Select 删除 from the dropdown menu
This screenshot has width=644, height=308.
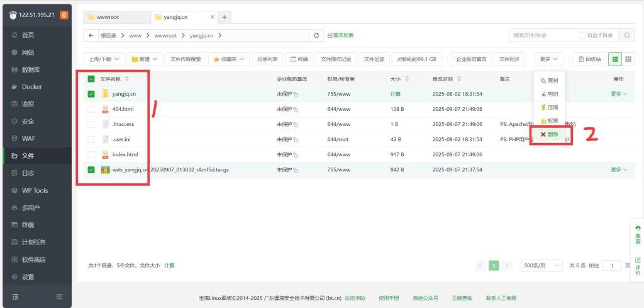pyautogui.click(x=549, y=134)
